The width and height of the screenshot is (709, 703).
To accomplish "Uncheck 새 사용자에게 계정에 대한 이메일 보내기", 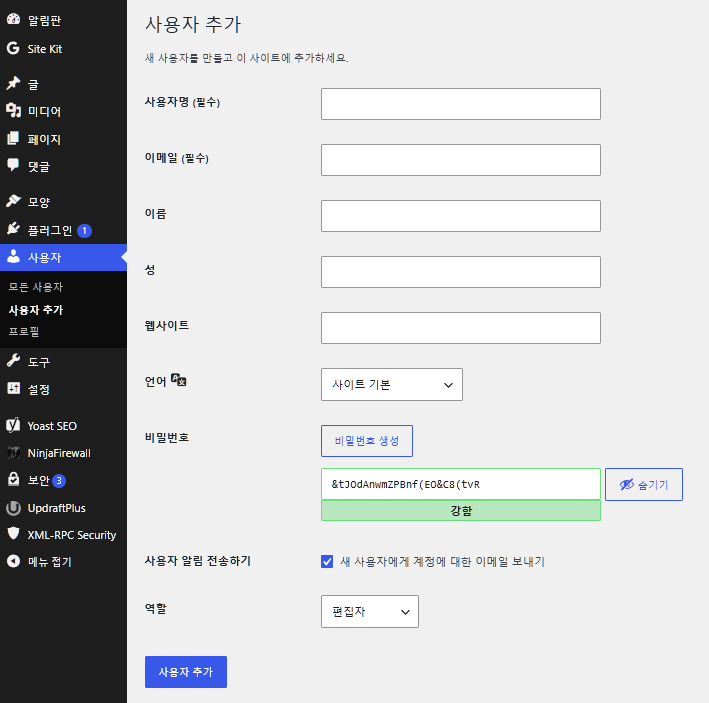I will point(327,561).
